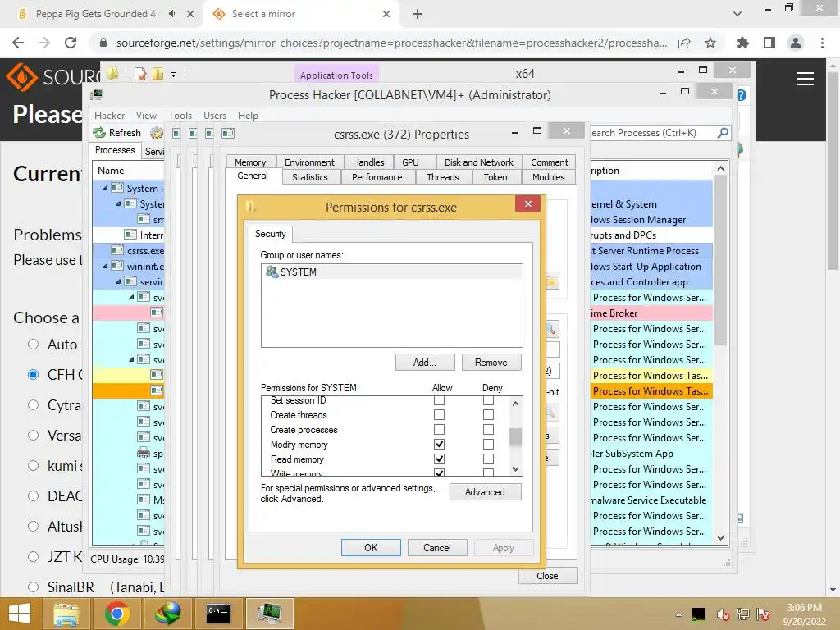
Task: Uncheck Allow for Modify memory
Action: coord(439,444)
